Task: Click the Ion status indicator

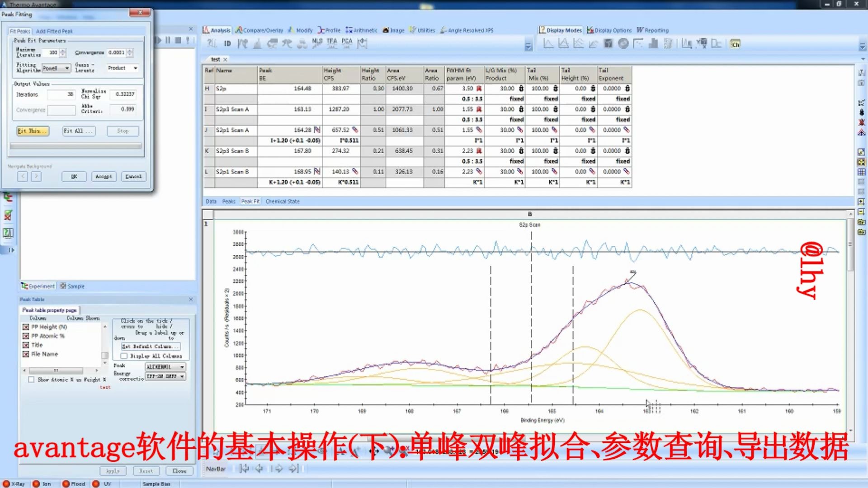Action: (x=42, y=483)
